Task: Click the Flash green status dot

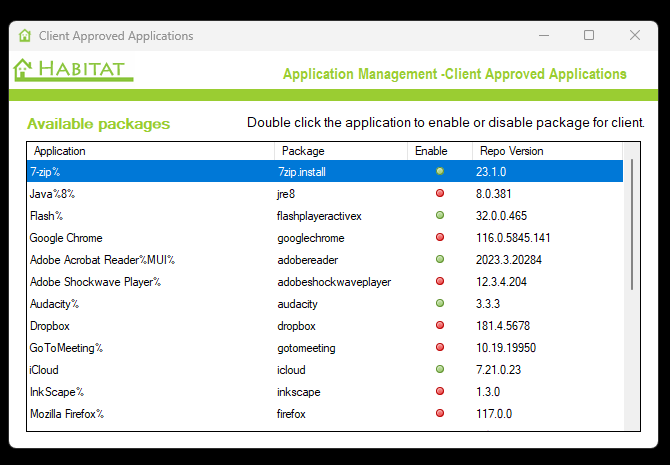Action: 439,215
